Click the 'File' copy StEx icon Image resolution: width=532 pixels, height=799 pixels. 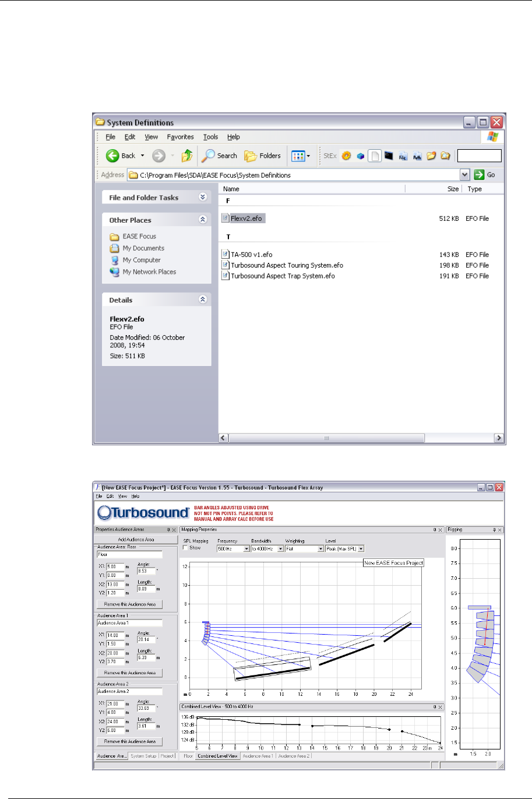coord(403,156)
